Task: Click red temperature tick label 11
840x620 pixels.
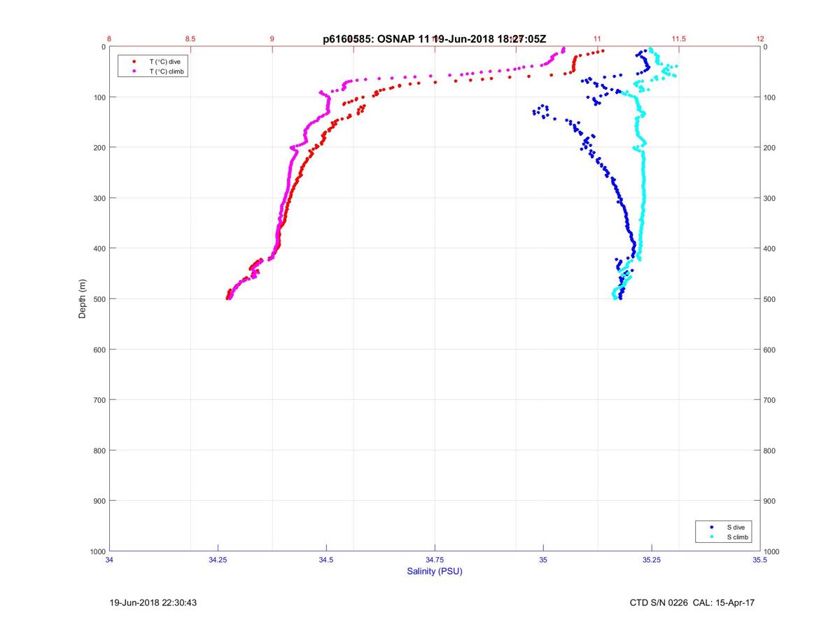Action: tap(597, 39)
